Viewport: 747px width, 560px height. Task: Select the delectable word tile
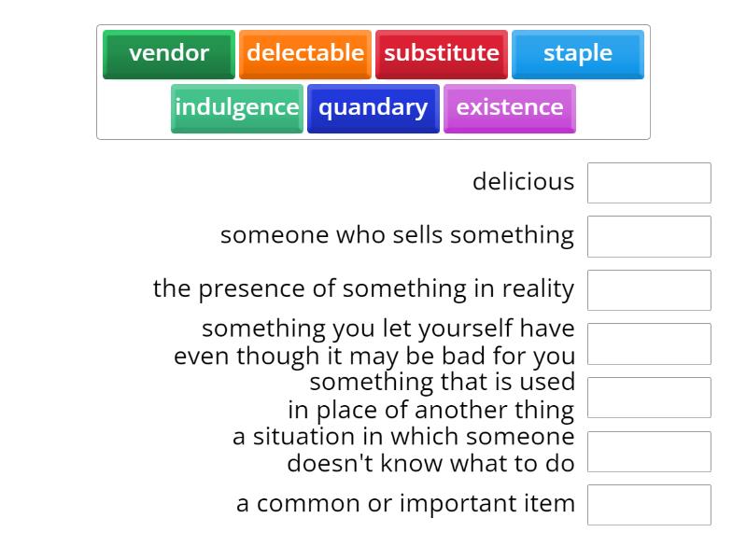pos(305,53)
